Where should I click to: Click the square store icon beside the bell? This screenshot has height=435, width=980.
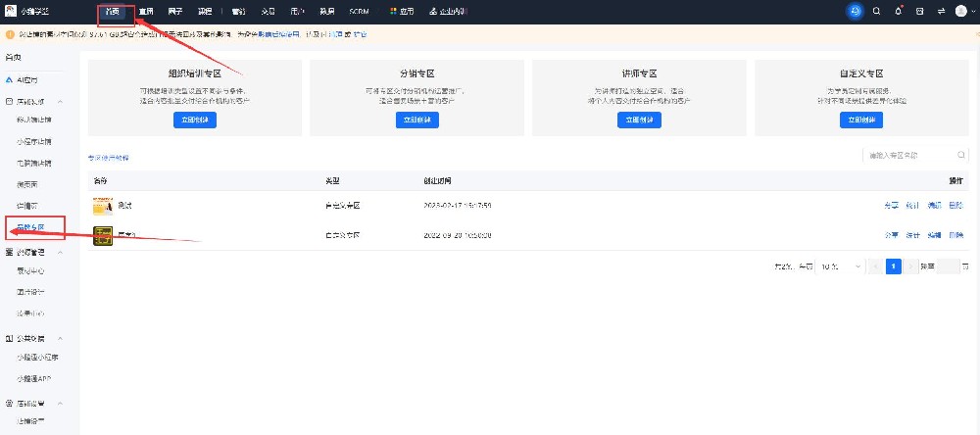(919, 11)
